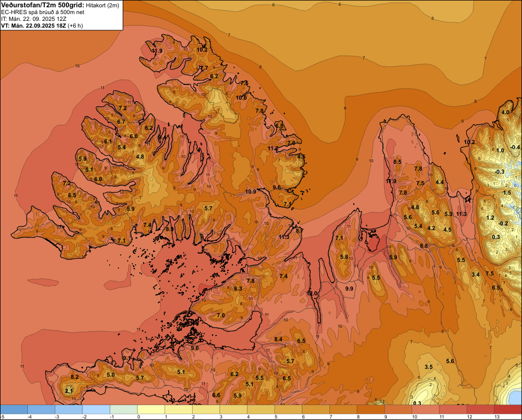The width and height of the screenshot is (522, 420).
Task: Click the 11.2 temperature value
Action: pyautogui.click(x=273, y=148)
